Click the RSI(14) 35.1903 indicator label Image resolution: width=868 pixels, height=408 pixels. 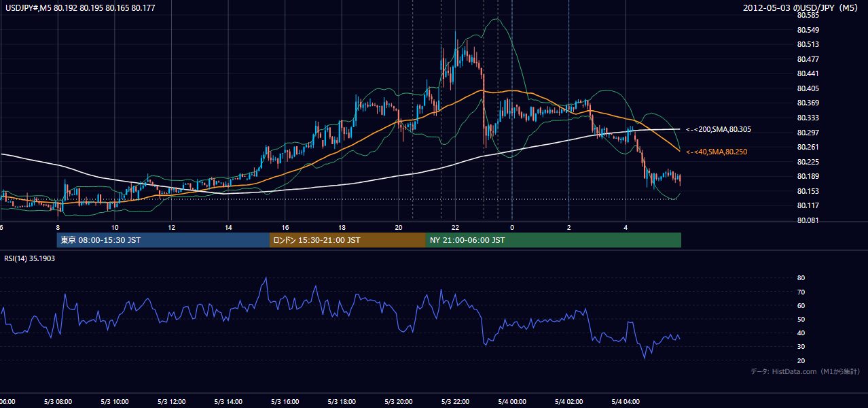tap(31, 258)
